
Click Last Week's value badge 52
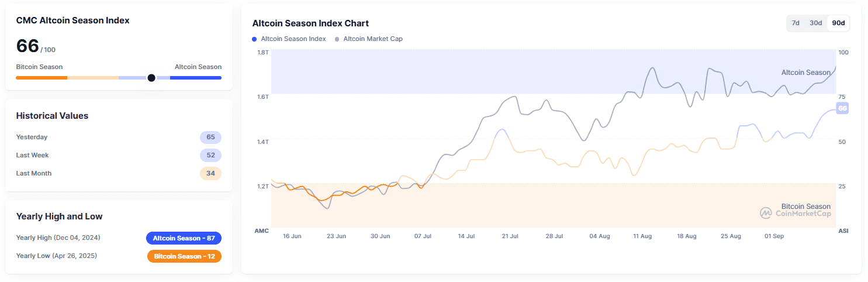210,156
